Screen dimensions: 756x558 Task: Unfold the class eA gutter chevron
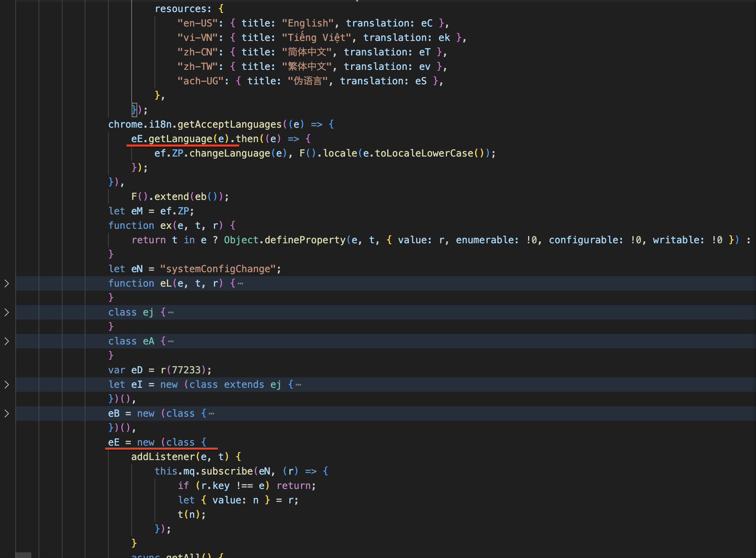tap(7, 341)
